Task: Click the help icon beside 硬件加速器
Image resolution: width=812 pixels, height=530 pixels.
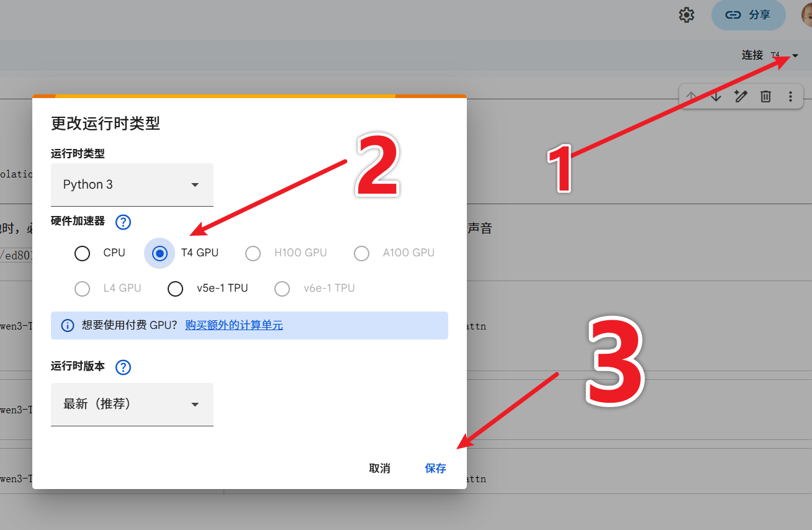Action: pos(124,222)
